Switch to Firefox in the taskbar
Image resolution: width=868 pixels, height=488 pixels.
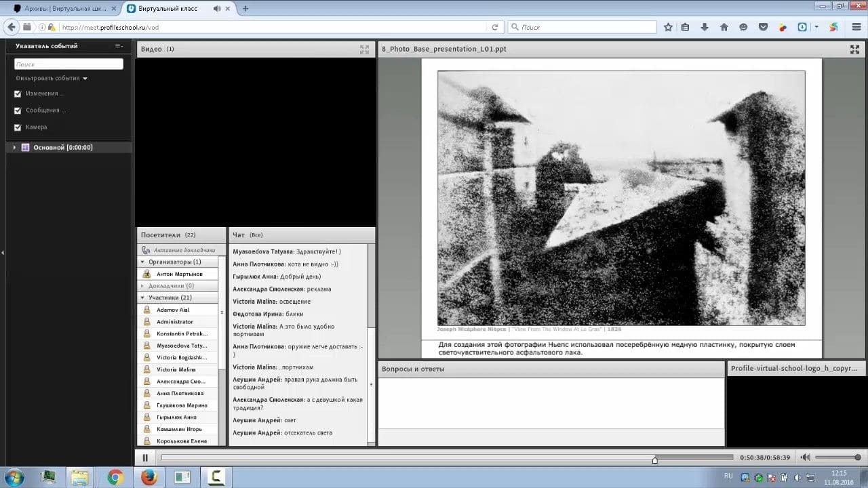pyautogui.click(x=149, y=477)
